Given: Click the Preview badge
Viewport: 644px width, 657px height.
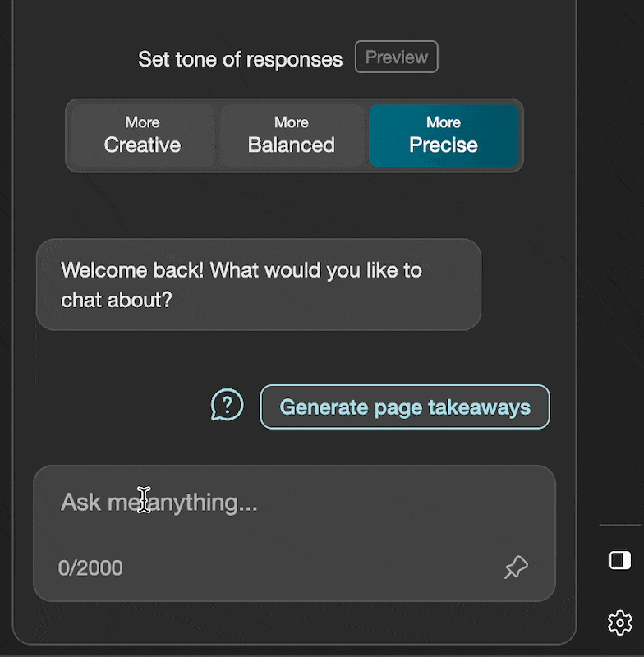Looking at the screenshot, I should (x=397, y=57).
